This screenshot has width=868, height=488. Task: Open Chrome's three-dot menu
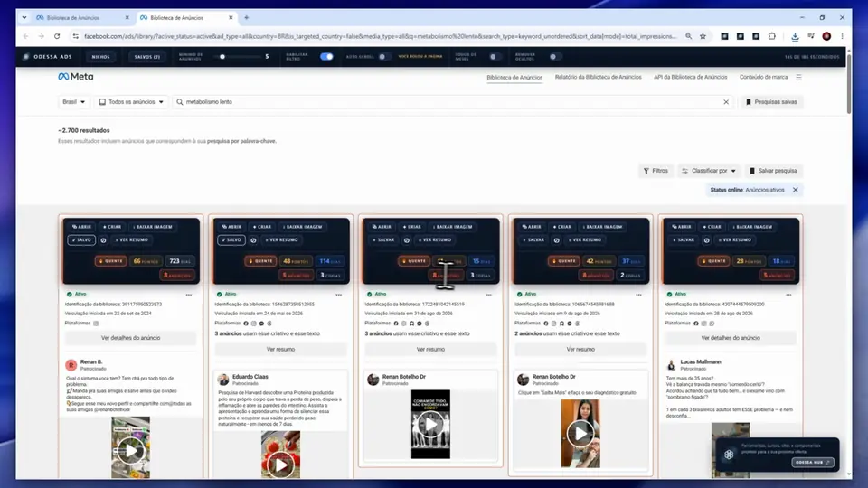(842, 36)
